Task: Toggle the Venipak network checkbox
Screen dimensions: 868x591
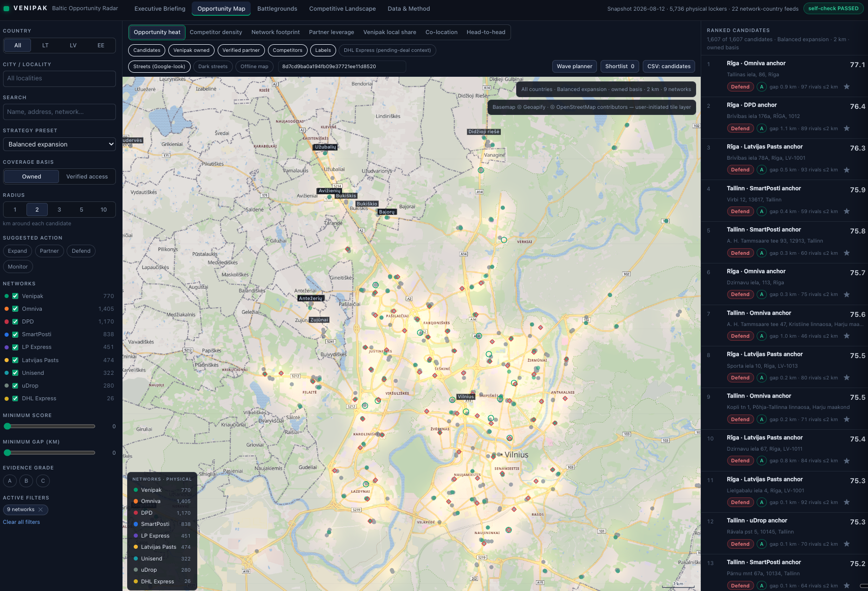Action: point(15,296)
